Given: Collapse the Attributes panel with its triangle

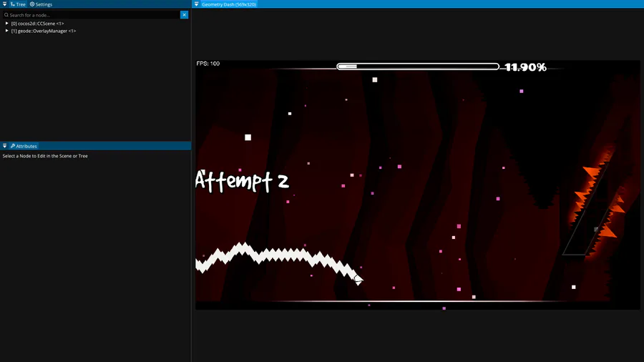Looking at the screenshot, I should [x=4, y=146].
